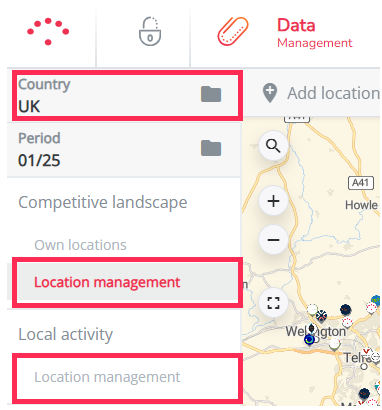Click Local activity section heading
The height and width of the screenshot is (410, 382).
(x=66, y=334)
